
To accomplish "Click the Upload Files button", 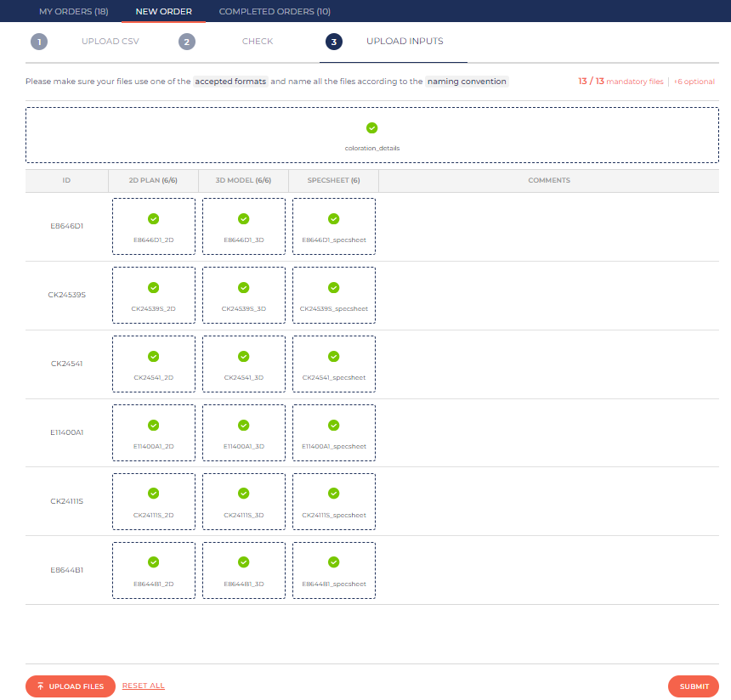I will (71, 686).
